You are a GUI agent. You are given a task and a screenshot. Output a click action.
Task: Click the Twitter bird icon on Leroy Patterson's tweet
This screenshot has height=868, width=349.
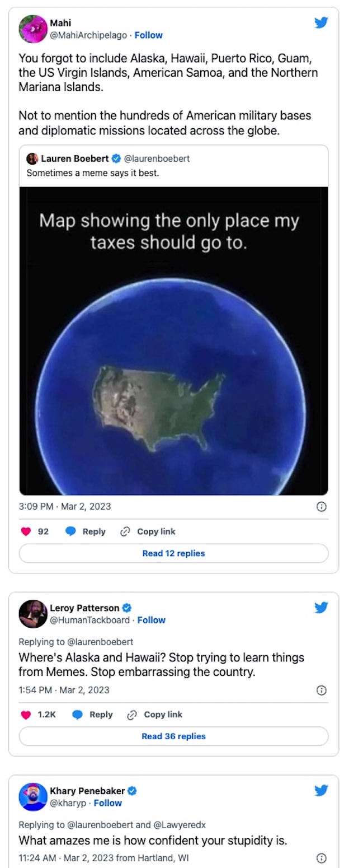tap(321, 608)
